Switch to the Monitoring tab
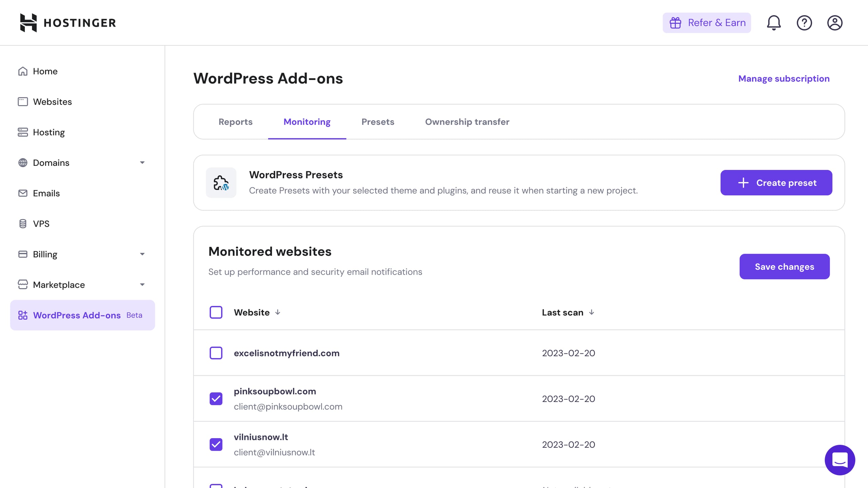 [307, 122]
